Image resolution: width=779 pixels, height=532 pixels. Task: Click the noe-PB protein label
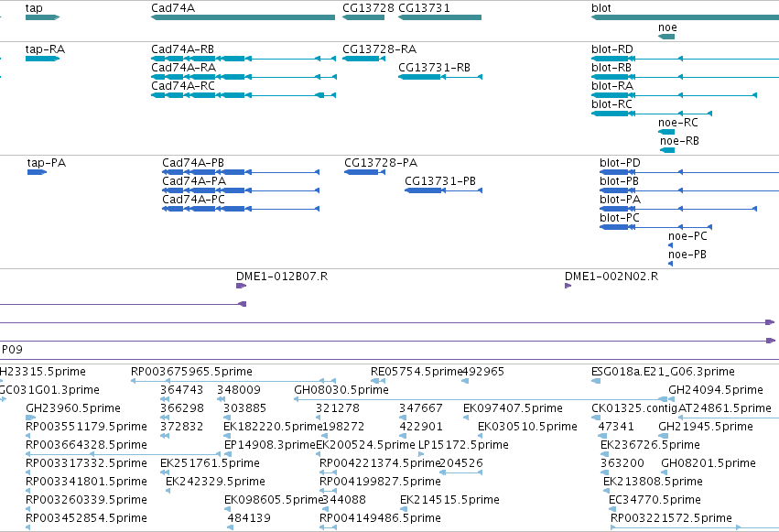coord(687,255)
